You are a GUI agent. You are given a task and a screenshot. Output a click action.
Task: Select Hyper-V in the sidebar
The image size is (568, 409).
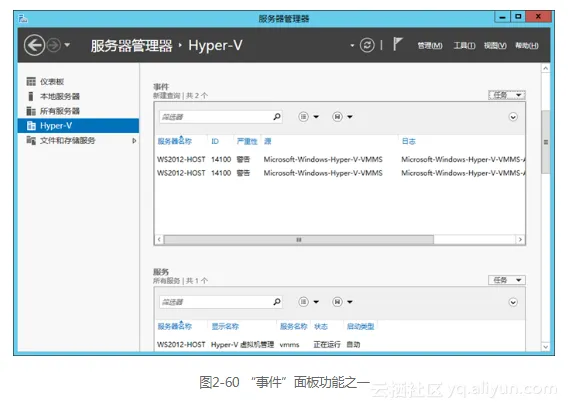(x=78, y=126)
